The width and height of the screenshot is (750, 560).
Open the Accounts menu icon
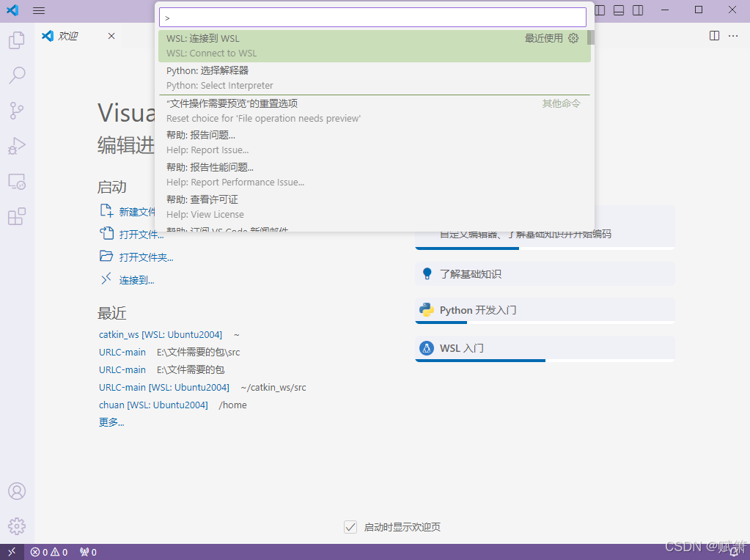point(17,491)
